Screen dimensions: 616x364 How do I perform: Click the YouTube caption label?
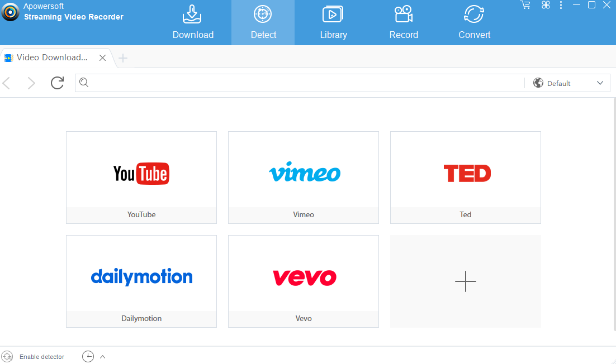tap(141, 214)
